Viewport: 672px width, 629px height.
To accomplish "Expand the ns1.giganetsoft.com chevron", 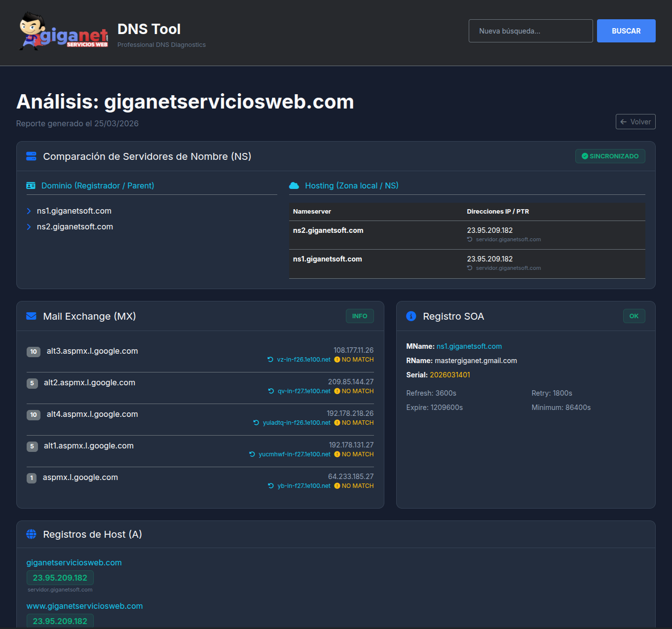I will click(29, 211).
